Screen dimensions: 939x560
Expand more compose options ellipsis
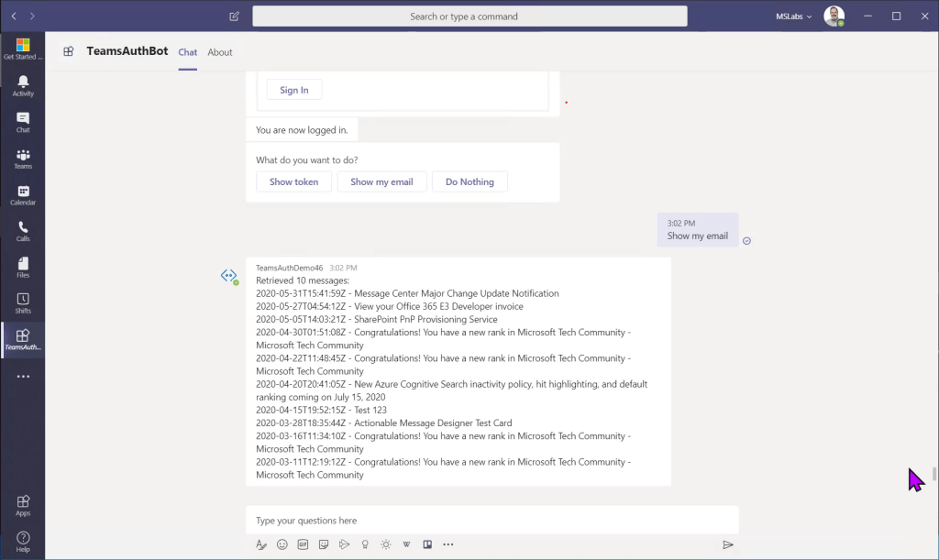(447, 544)
